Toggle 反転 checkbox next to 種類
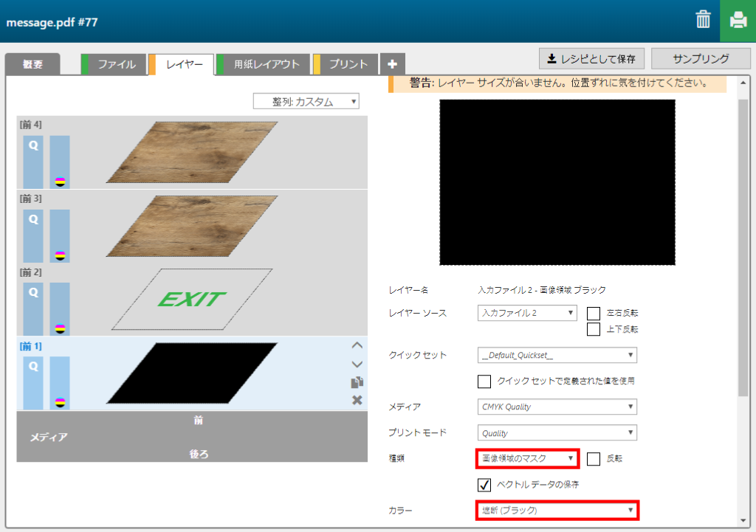The image size is (756, 532). [594, 459]
